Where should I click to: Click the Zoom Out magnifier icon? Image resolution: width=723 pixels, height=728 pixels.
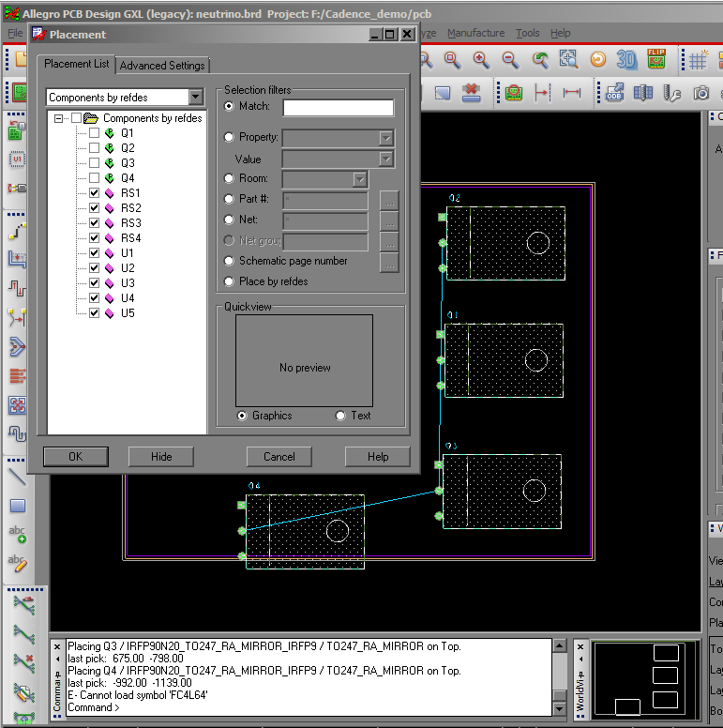[510, 60]
